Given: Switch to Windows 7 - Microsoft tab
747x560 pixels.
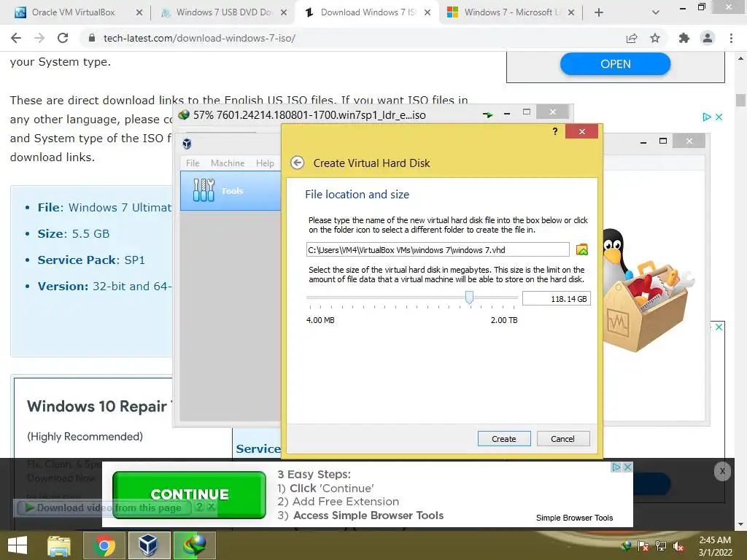Looking at the screenshot, I should (x=511, y=12).
